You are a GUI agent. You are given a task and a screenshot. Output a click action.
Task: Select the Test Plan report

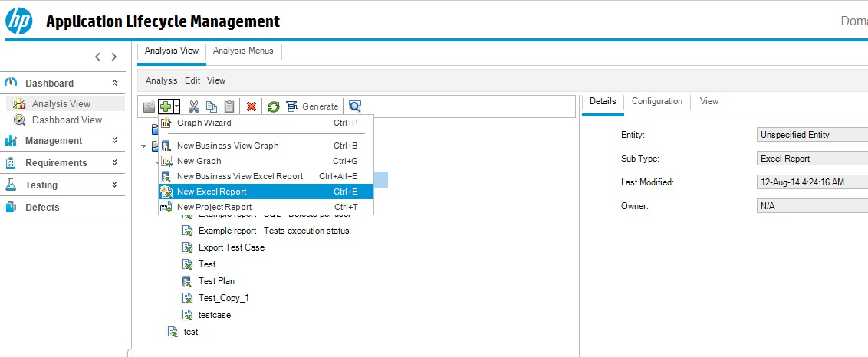click(216, 281)
